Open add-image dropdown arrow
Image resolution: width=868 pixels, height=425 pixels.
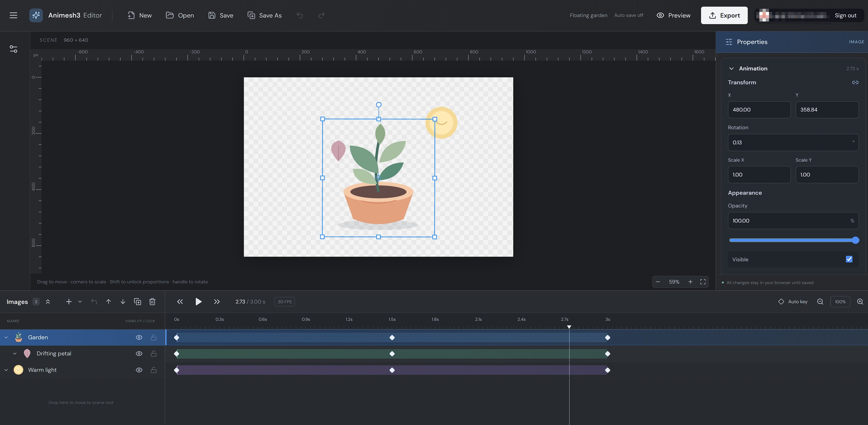(x=80, y=302)
